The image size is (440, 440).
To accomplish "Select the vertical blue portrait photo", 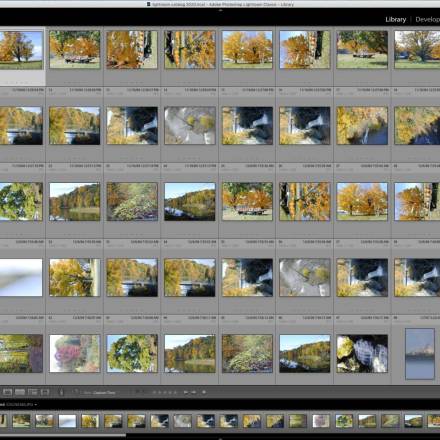I will 420,354.
